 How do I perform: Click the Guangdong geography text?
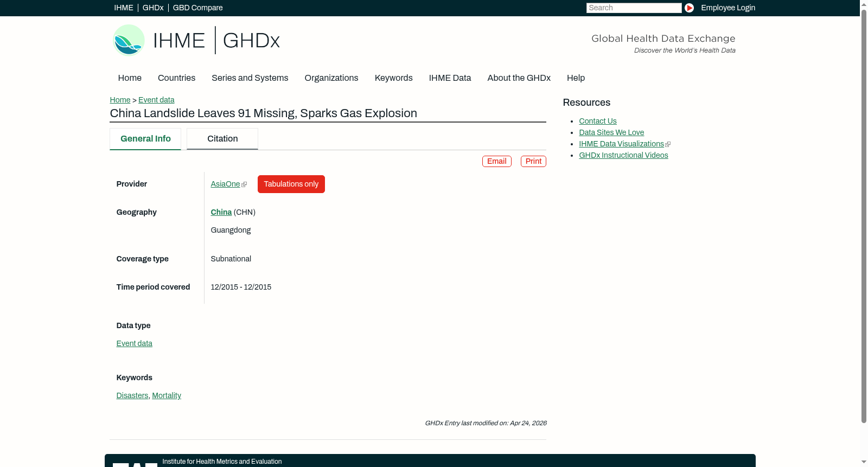[x=231, y=230]
